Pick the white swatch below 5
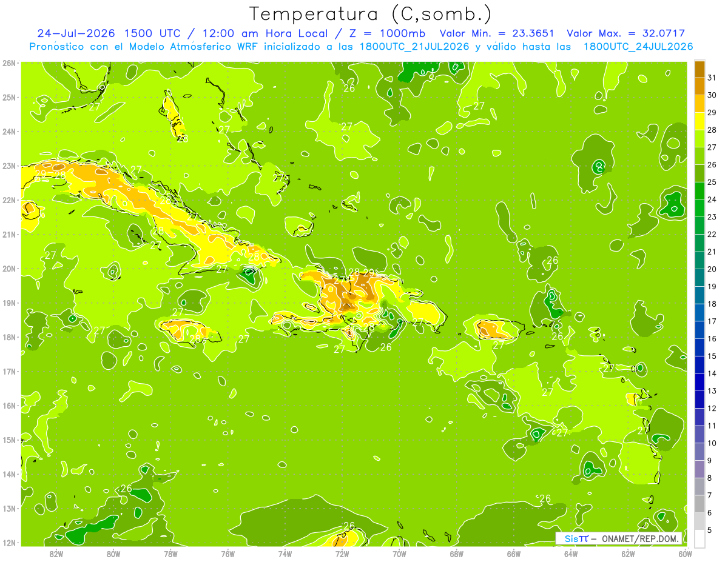This screenshot has width=728, height=562. 699,538
